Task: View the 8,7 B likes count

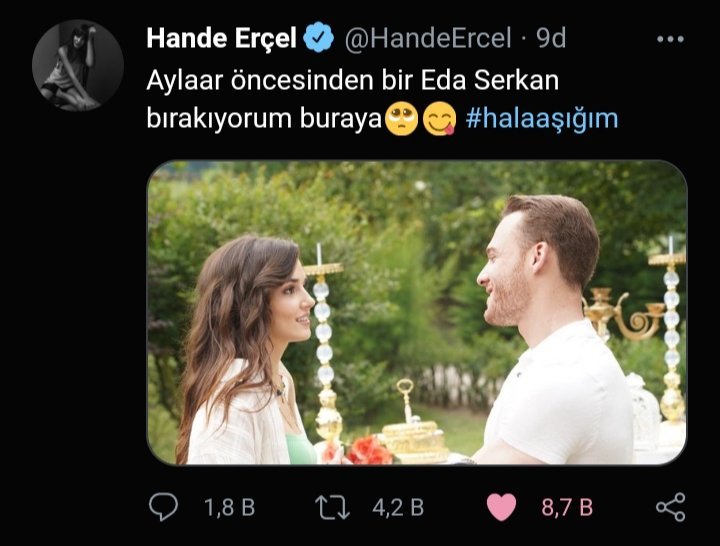Action: 567,507
